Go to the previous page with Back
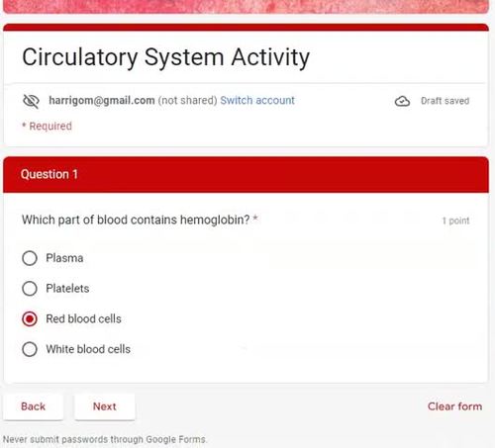495x448 pixels. pos(33,406)
